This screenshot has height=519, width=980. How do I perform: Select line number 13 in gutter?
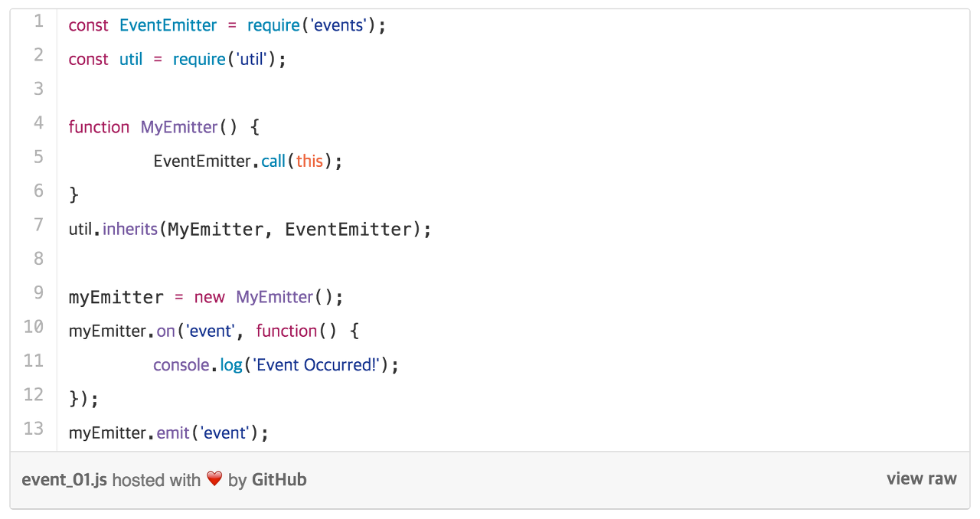34,428
